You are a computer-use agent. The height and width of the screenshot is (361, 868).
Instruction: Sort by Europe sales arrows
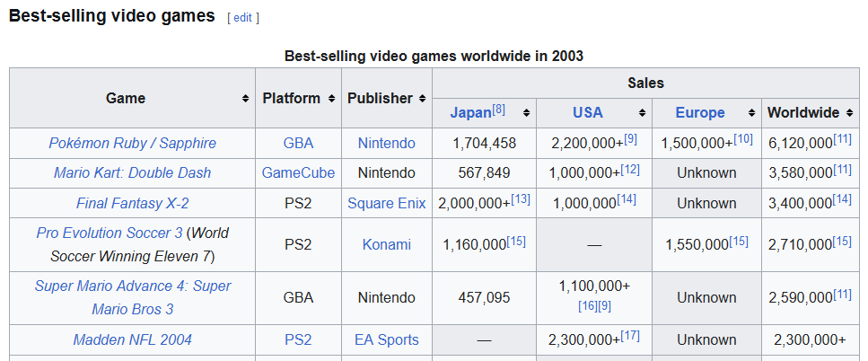coord(751,113)
